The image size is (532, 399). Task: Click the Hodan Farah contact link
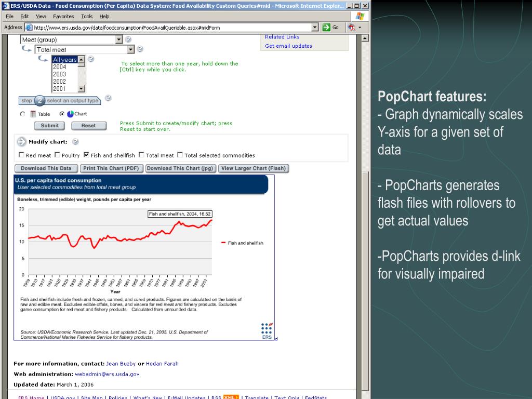coord(162,364)
